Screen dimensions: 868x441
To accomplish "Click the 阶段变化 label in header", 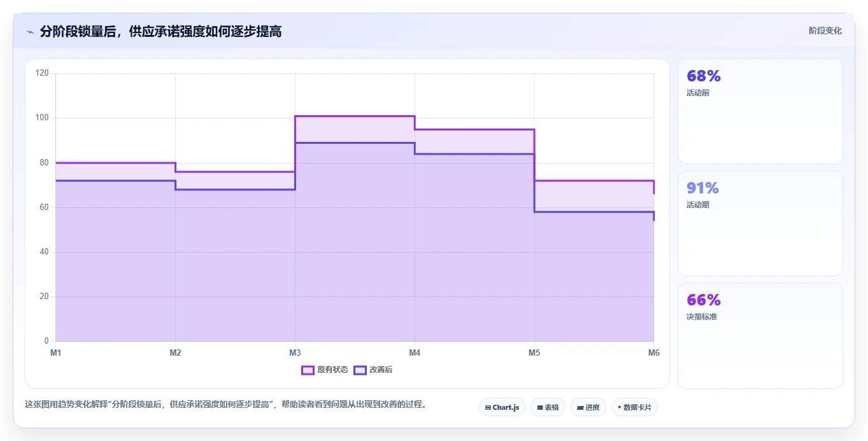I will (825, 31).
